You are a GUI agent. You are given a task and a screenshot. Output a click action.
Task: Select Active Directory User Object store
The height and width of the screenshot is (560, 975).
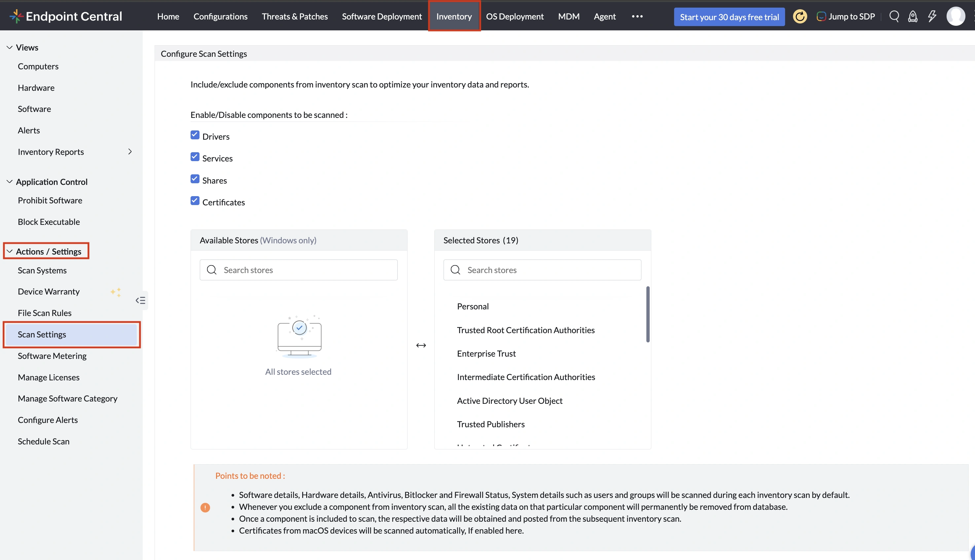pos(510,401)
